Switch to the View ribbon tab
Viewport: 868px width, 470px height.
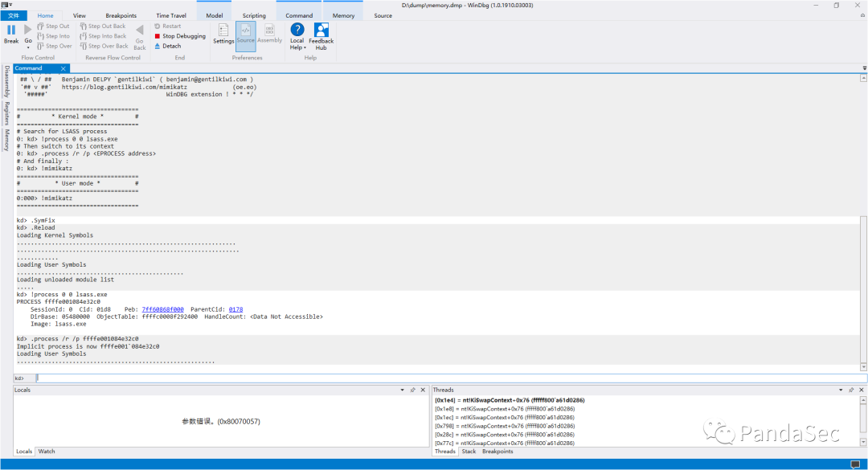click(x=79, y=15)
